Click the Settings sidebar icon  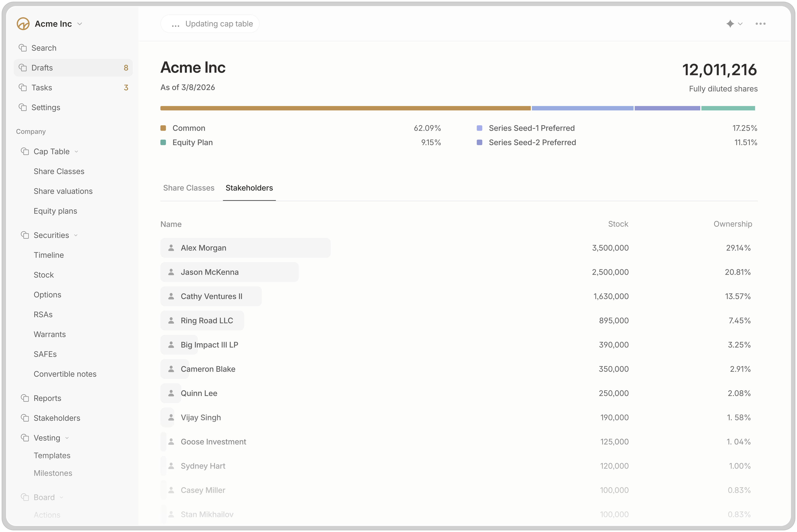[23, 108]
